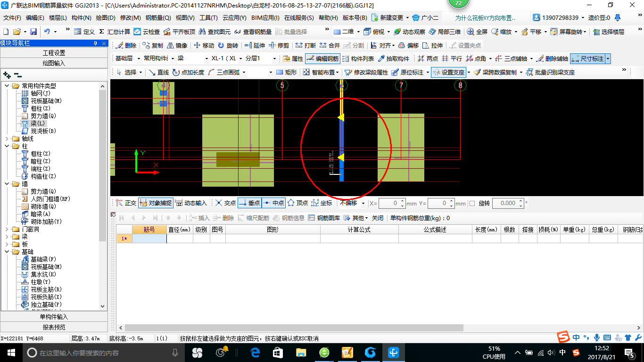
Task: Click 原位标注 (in-place annotation) tool
Action: coord(407,72)
